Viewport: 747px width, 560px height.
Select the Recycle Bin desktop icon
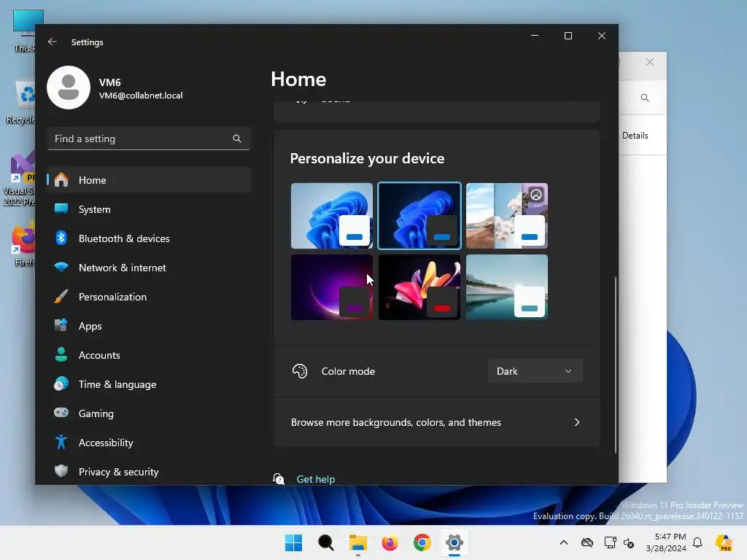(22, 102)
